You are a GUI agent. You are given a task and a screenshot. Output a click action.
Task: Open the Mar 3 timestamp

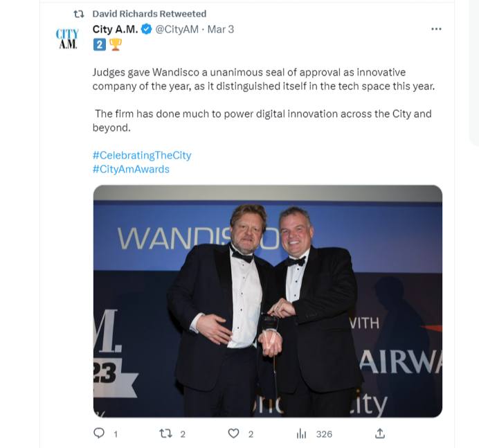pos(221,29)
